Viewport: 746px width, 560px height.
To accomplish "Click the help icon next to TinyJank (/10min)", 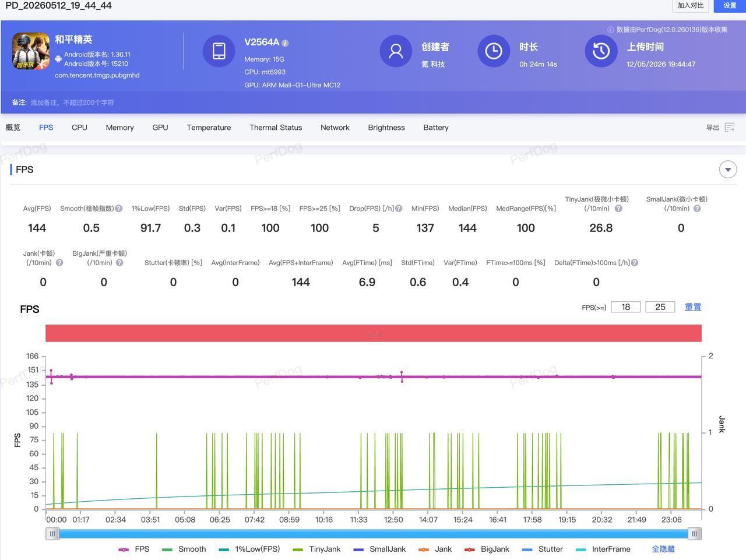I will click(618, 209).
